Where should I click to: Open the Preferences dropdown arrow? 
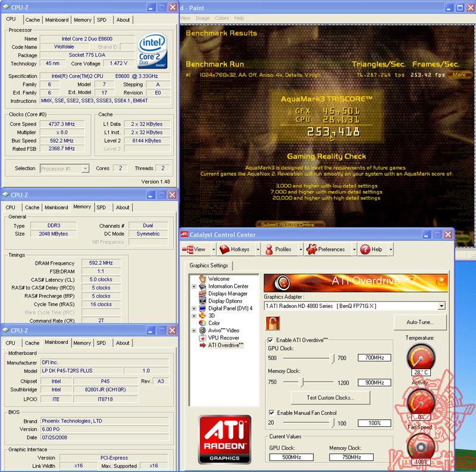coord(354,250)
